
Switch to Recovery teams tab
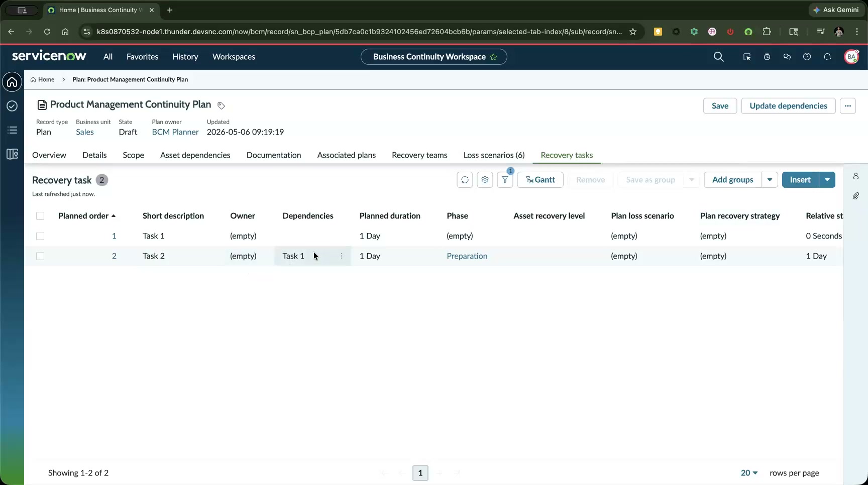pyautogui.click(x=419, y=155)
